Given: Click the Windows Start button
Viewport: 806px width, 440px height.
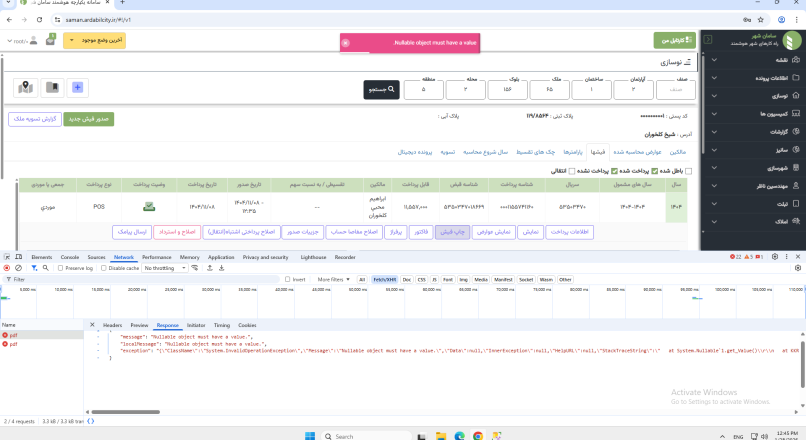Looking at the screenshot, I should pos(310,436).
